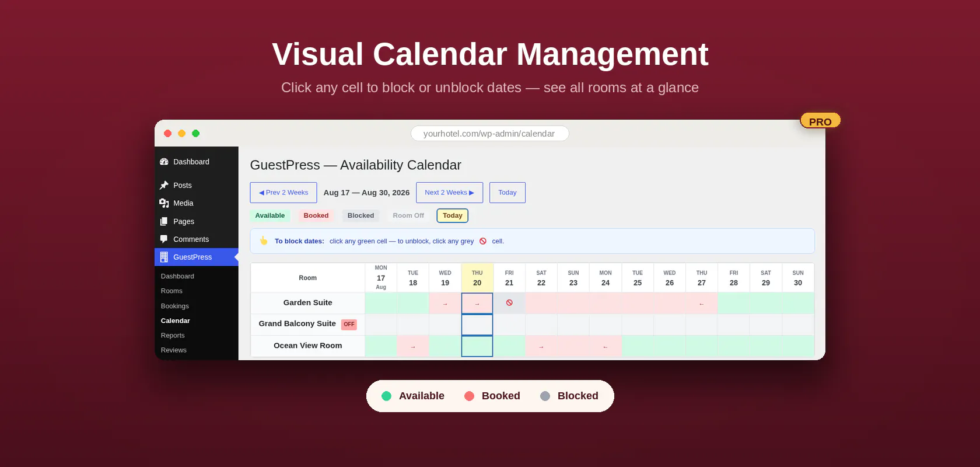Click the SUN 30 column header

tap(798, 278)
